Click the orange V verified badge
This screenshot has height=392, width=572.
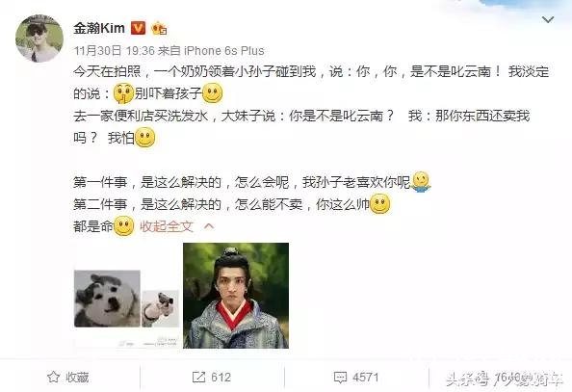[x=138, y=28]
